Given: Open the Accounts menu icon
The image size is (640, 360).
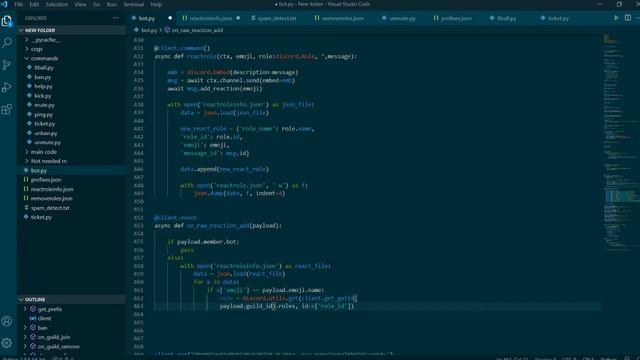Looking at the screenshot, I should [7, 321].
